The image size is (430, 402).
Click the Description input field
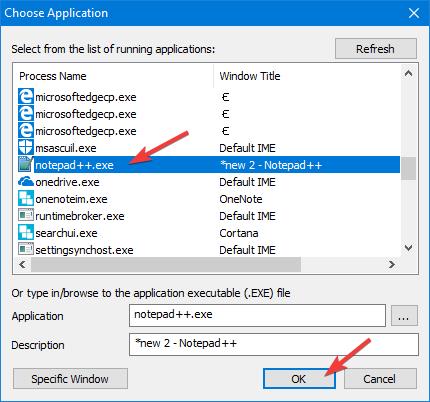[274, 344]
